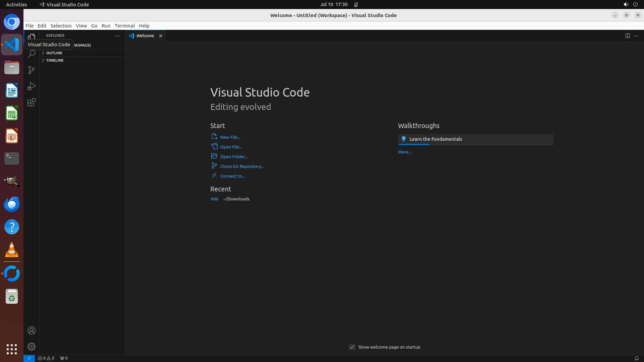
Task: Open the notifications bell in status bar
Action: point(636,358)
